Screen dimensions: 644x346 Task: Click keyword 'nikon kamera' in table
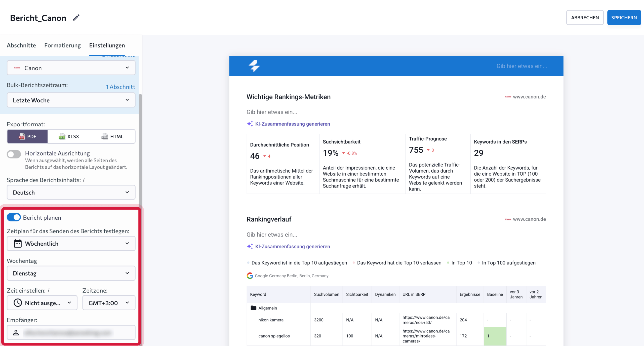[271, 320]
